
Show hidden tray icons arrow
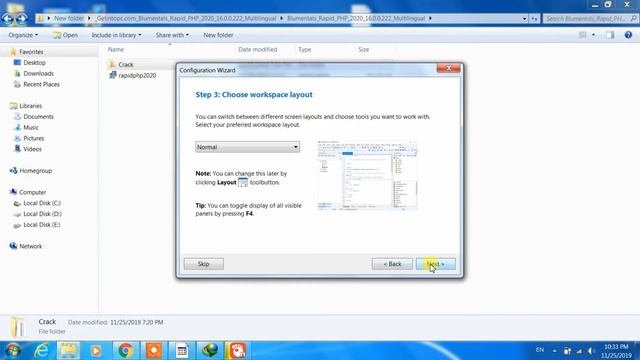[554, 351]
